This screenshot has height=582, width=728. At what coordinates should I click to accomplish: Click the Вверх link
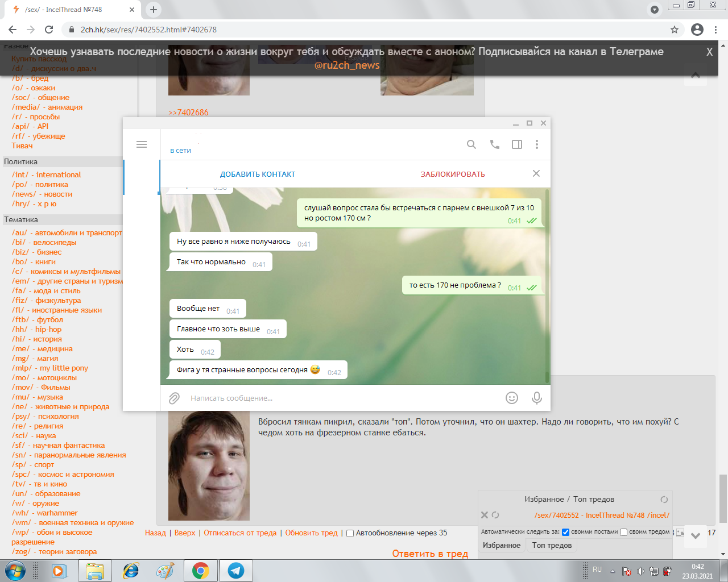pyautogui.click(x=185, y=533)
